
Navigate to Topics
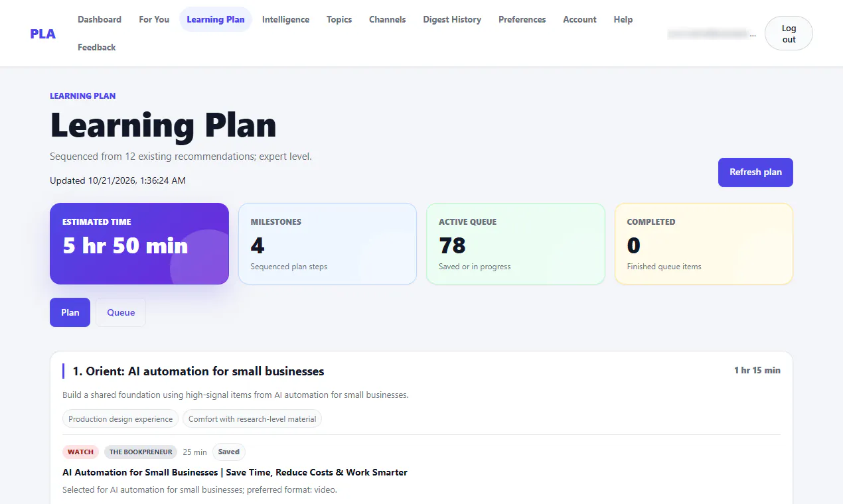[x=339, y=19]
